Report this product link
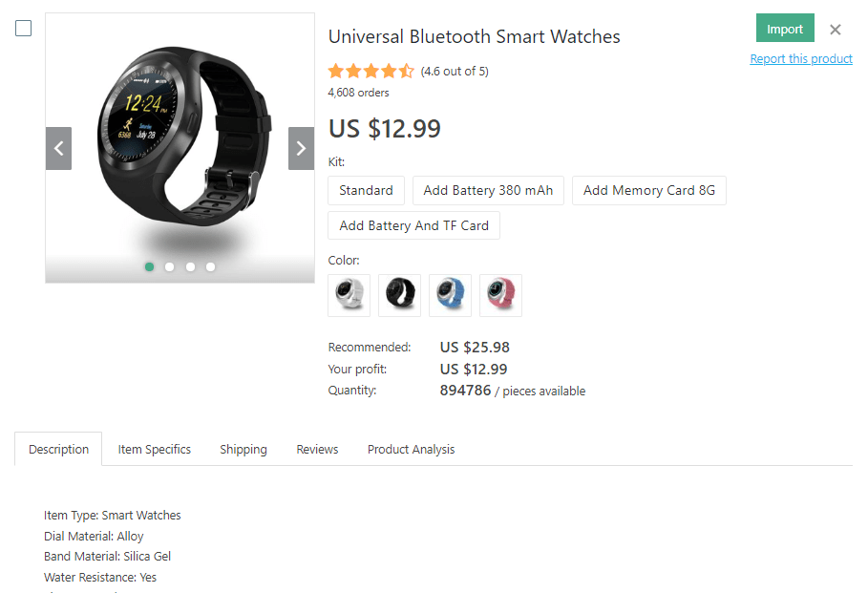 (x=801, y=58)
